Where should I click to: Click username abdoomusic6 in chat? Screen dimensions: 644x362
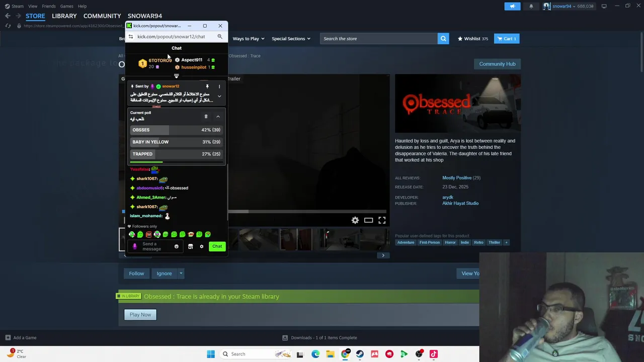[x=149, y=188]
